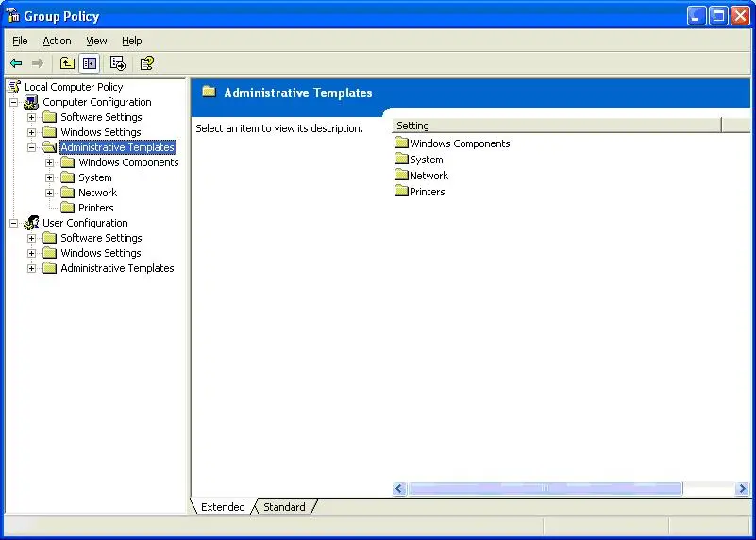
Task: Toggle the Show/Hide Console Tree icon
Action: [x=89, y=63]
